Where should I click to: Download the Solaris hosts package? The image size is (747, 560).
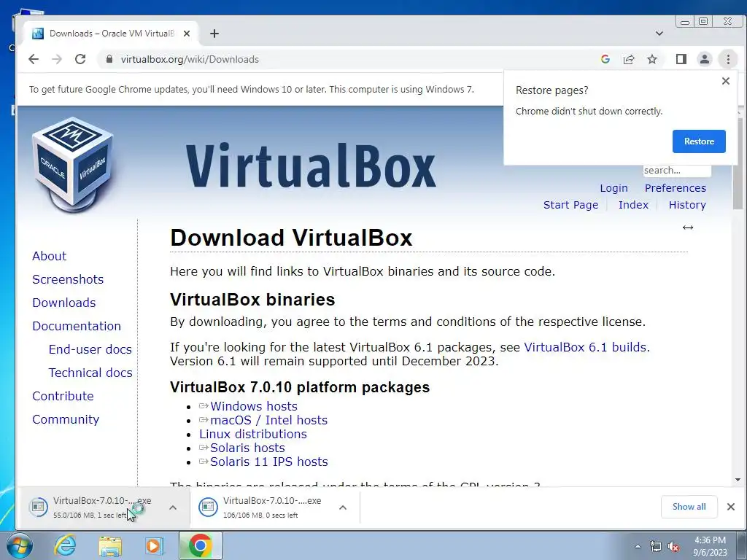tap(247, 448)
